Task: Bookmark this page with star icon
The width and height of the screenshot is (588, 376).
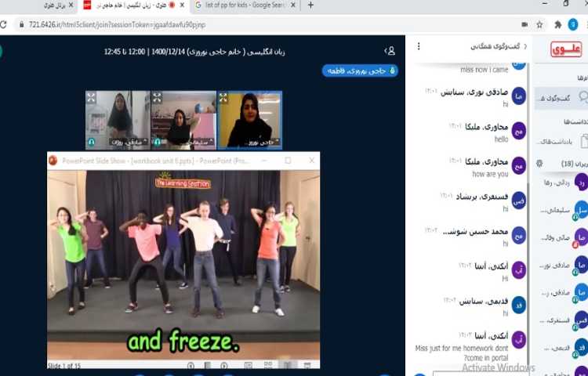Action: 539,24
